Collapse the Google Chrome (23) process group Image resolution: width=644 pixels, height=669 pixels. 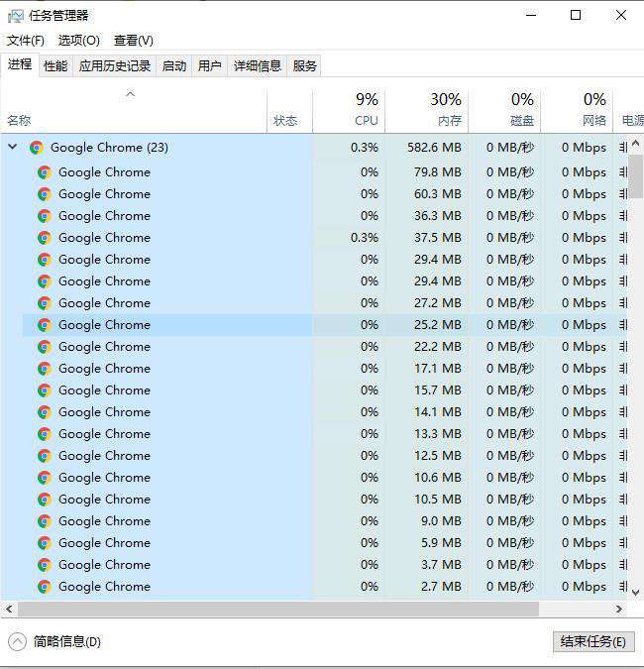pos(13,148)
